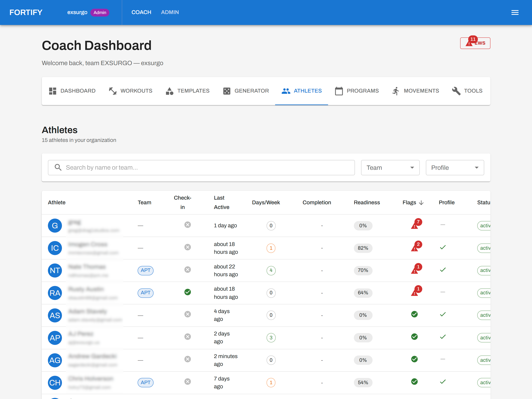
Task: Open the Profile filter dropdown
Action: pos(455,168)
